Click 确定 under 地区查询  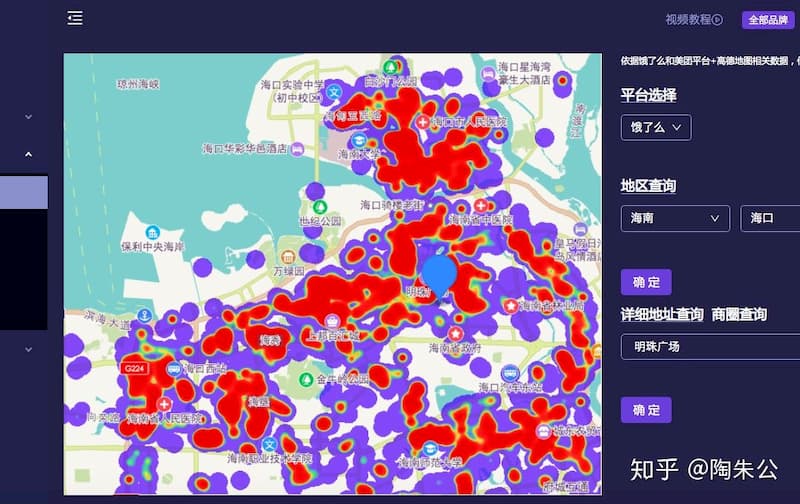tap(646, 282)
